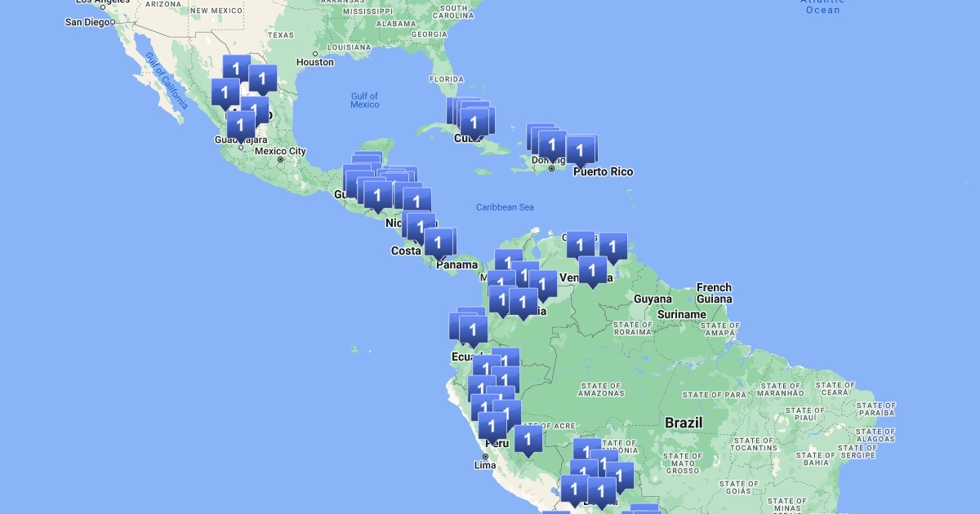Click the front marker above the Ecuador label
980x514 pixels.
(x=473, y=330)
